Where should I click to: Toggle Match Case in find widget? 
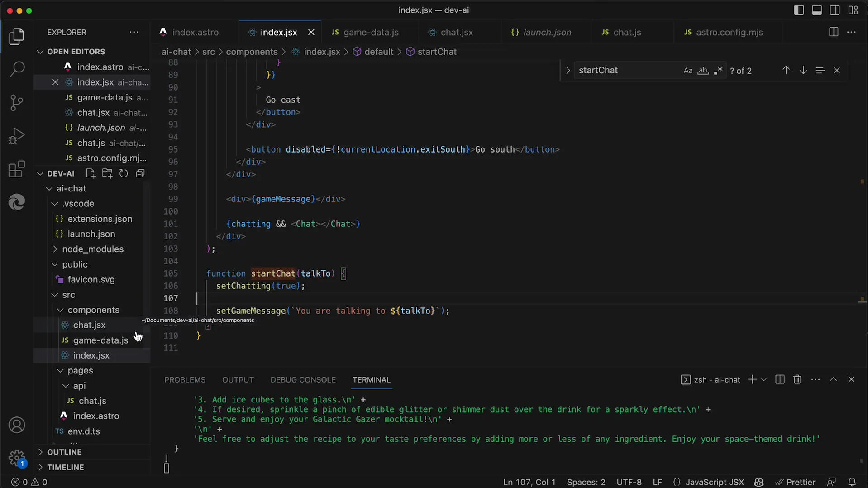[688, 71]
